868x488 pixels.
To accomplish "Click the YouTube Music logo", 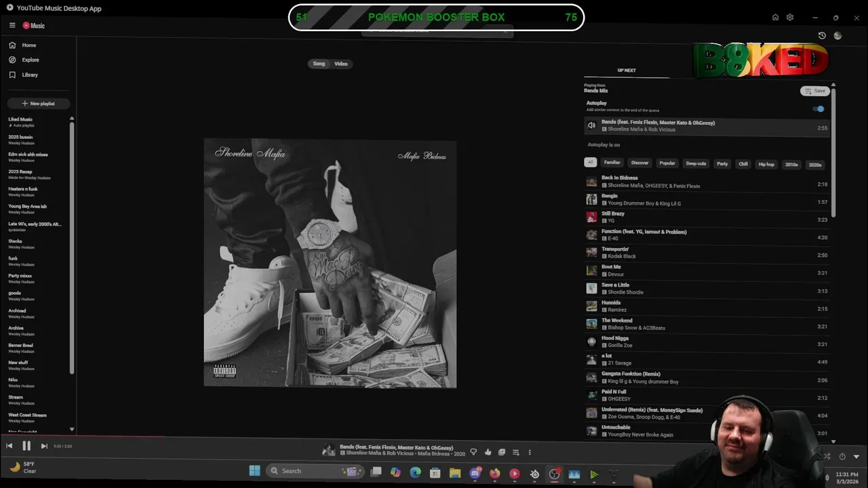I will pos(34,26).
